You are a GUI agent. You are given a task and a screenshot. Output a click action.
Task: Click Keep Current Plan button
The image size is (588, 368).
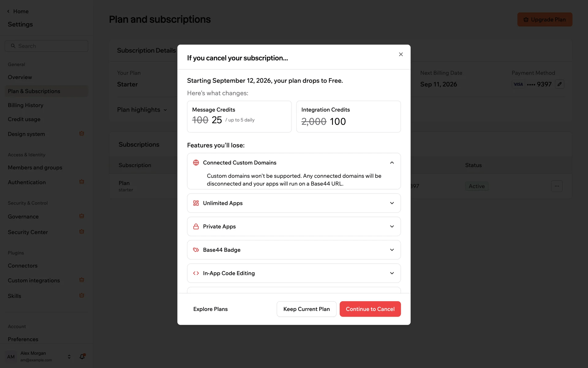pyautogui.click(x=307, y=309)
